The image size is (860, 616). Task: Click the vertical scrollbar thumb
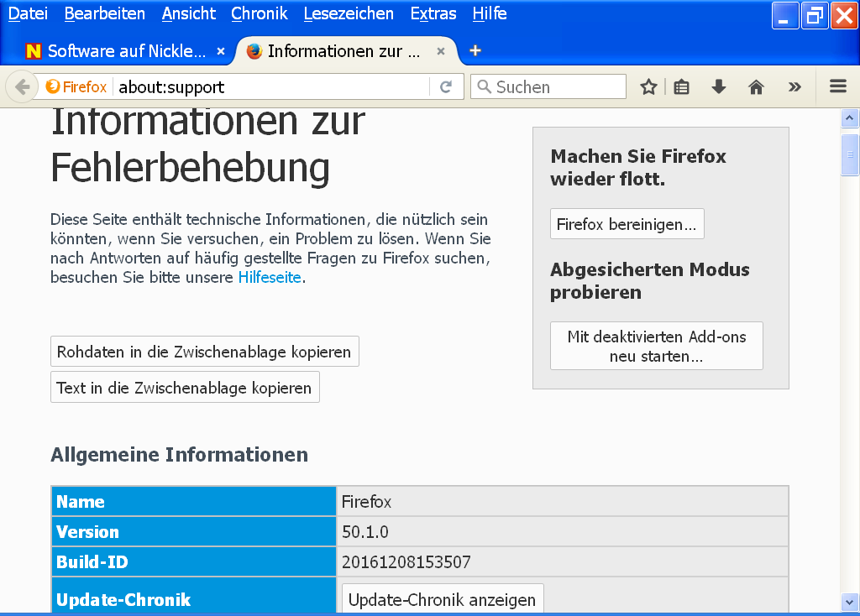850,155
